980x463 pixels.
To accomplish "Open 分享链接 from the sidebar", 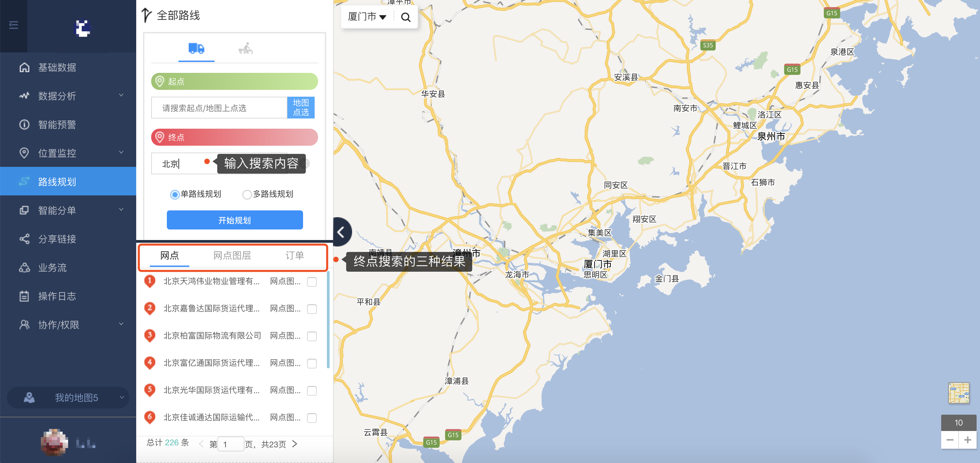I will [x=57, y=239].
